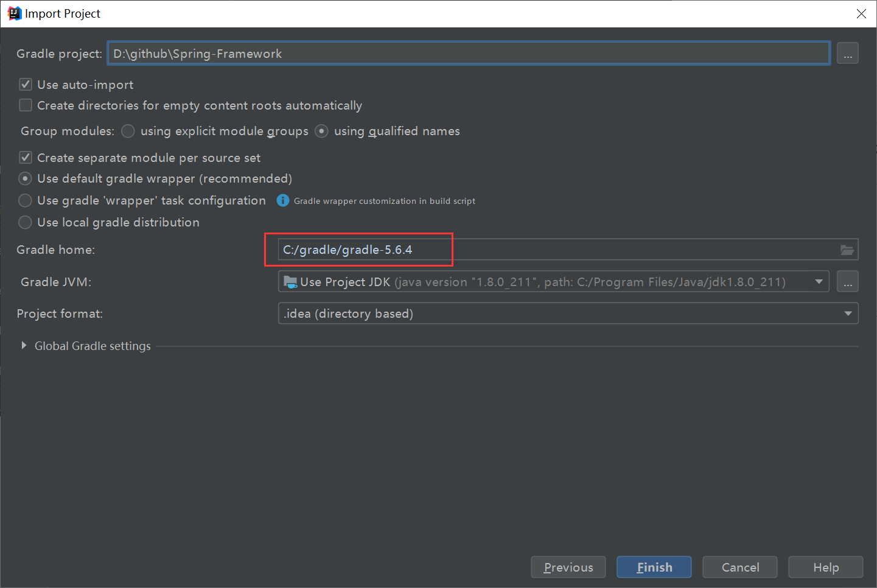Click browse button next to Gradle project path
877x588 pixels.
coord(847,54)
